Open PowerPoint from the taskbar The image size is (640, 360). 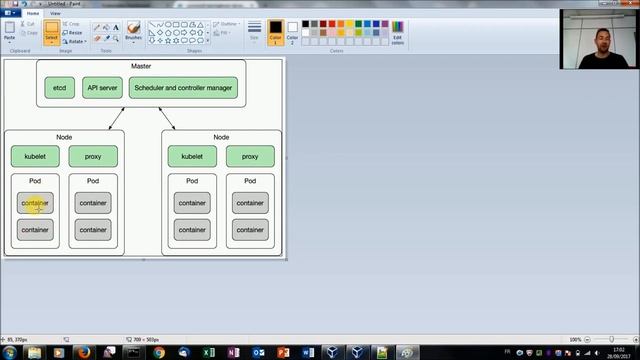pyautogui.click(x=283, y=352)
